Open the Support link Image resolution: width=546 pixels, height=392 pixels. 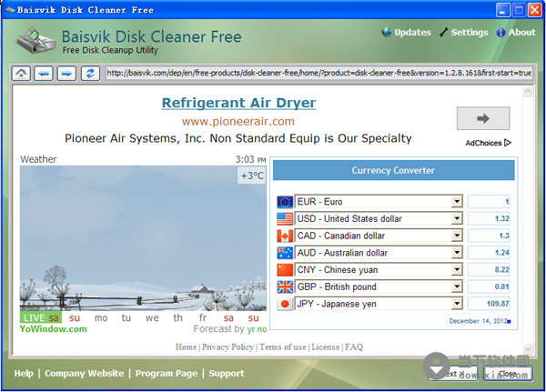tap(227, 373)
